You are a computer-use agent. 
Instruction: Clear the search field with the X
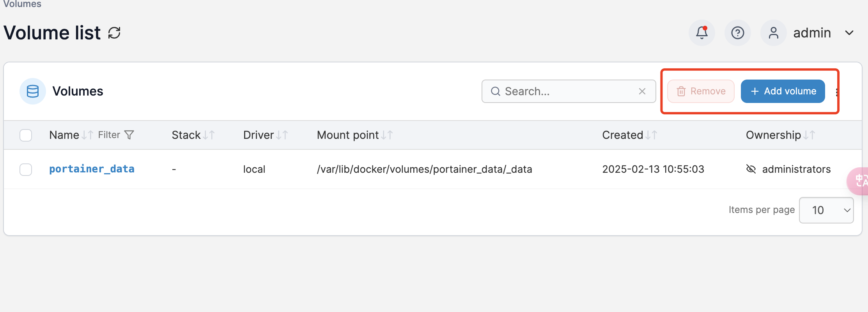(x=642, y=91)
